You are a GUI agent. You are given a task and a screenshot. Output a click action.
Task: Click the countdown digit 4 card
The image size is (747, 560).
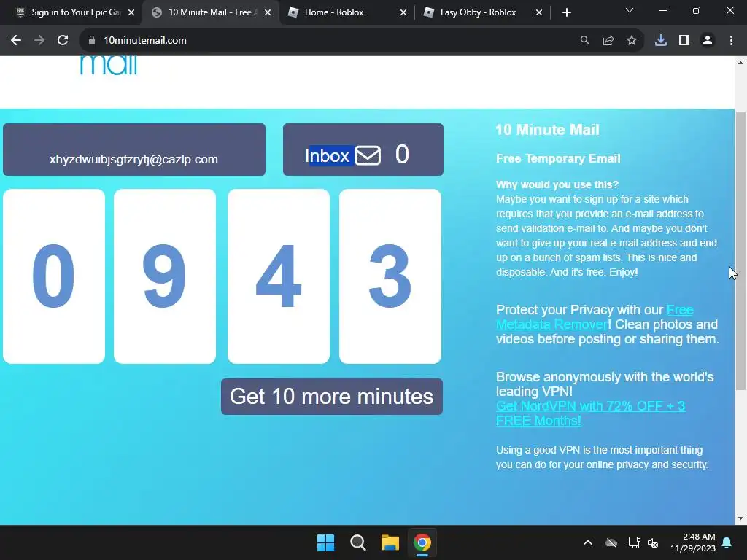pyautogui.click(x=279, y=276)
